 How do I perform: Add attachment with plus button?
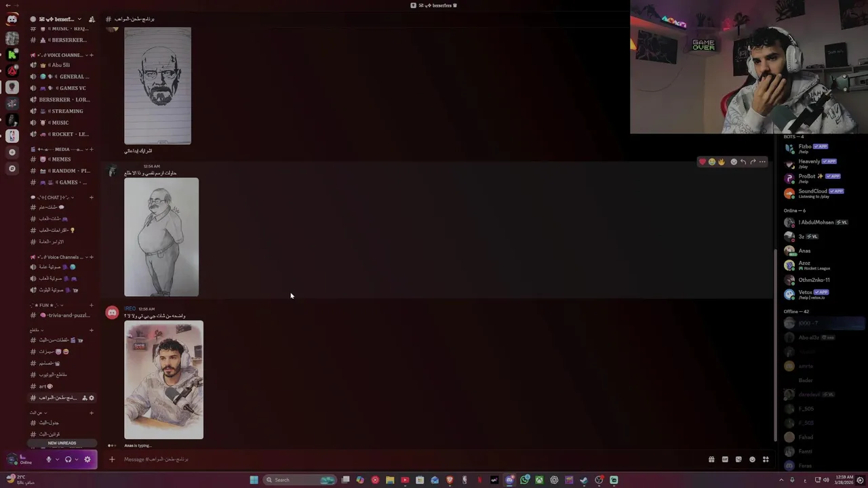[112, 460]
